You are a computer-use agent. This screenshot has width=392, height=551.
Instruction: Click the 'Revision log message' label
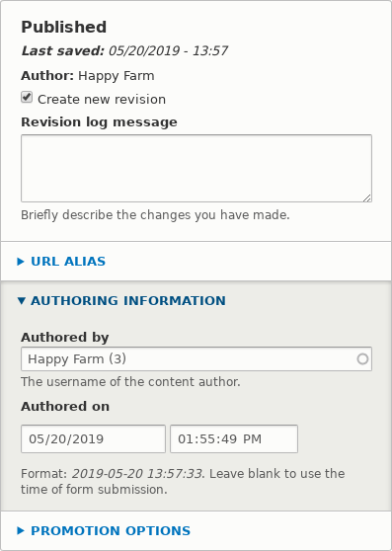point(99,122)
